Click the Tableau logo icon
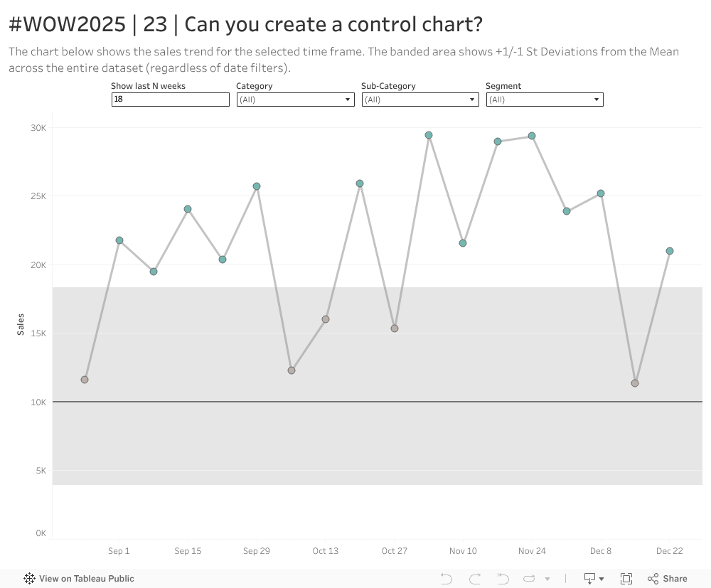Viewport: 711px width, 588px height. (30, 579)
